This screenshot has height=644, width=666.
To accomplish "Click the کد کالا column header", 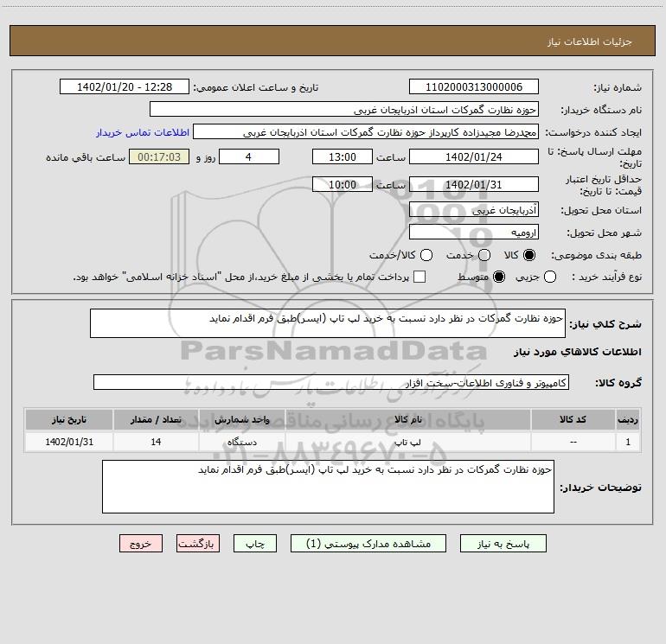I will click(573, 419).
